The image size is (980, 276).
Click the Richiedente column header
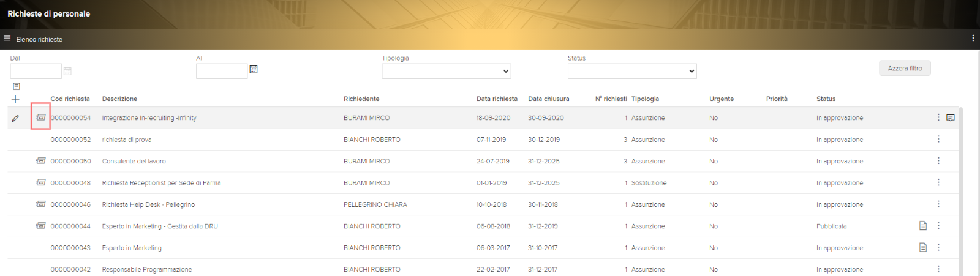[x=361, y=99]
